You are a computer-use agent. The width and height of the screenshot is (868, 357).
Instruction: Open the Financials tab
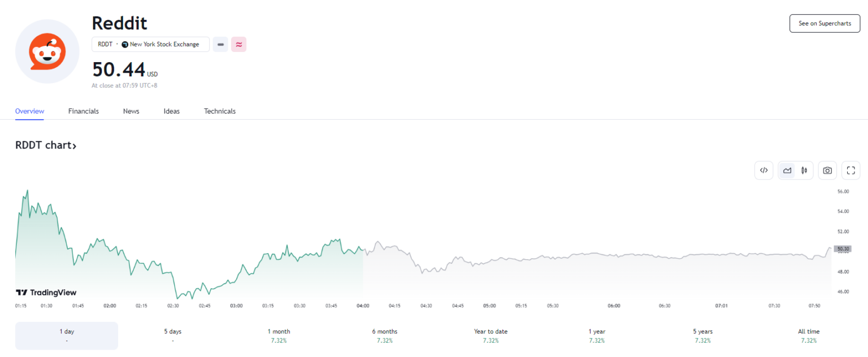click(x=84, y=111)
